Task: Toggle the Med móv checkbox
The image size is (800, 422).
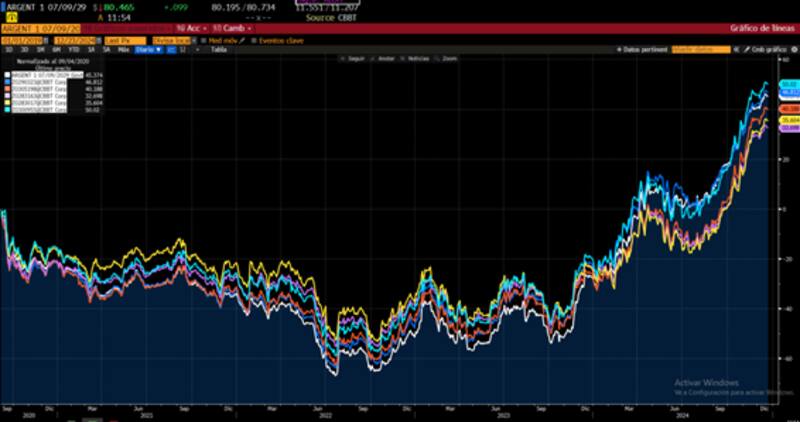Action: (204, 40)
